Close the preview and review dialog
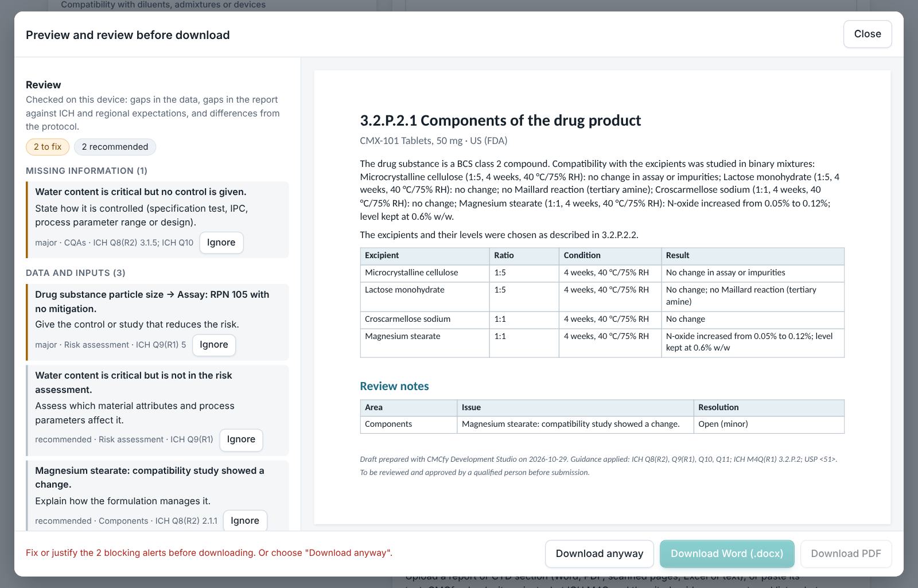The image size is (918, 588). point(868,34)
